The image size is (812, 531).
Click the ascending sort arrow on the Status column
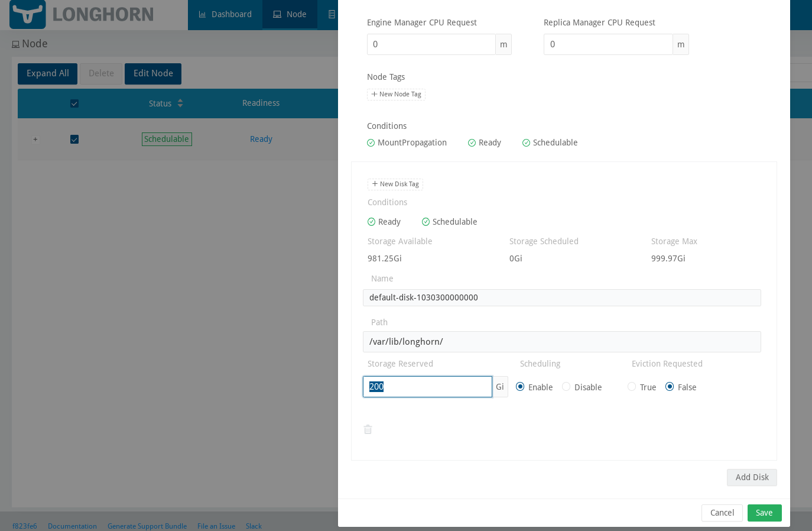tap(180, 100)
